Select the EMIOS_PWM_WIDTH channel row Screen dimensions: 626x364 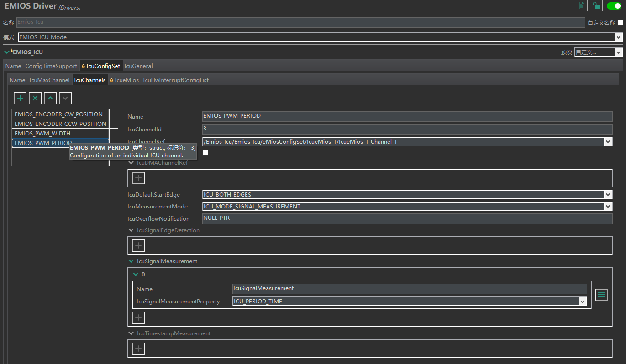59,133
